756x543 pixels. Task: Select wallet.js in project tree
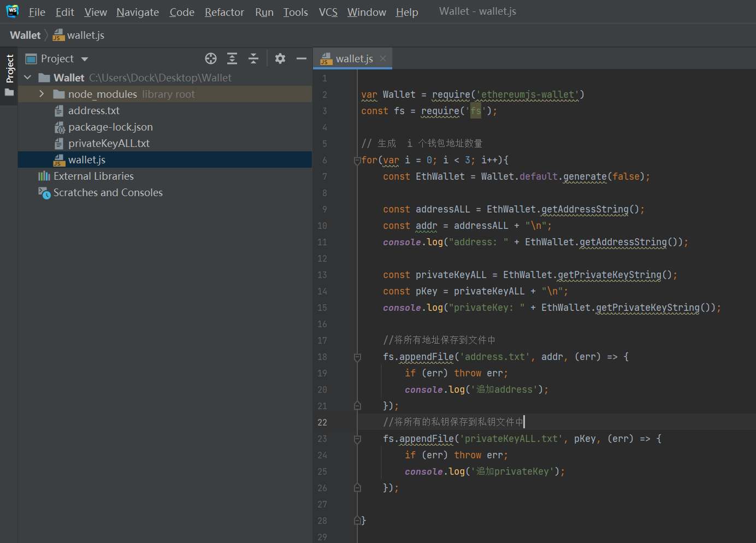tap(165, 160)
